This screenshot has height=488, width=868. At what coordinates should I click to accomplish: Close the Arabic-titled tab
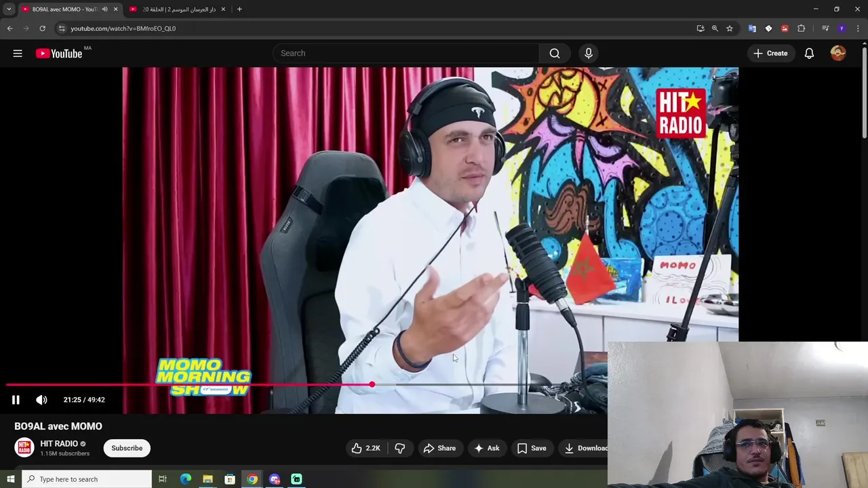click(x=222, y=9)
